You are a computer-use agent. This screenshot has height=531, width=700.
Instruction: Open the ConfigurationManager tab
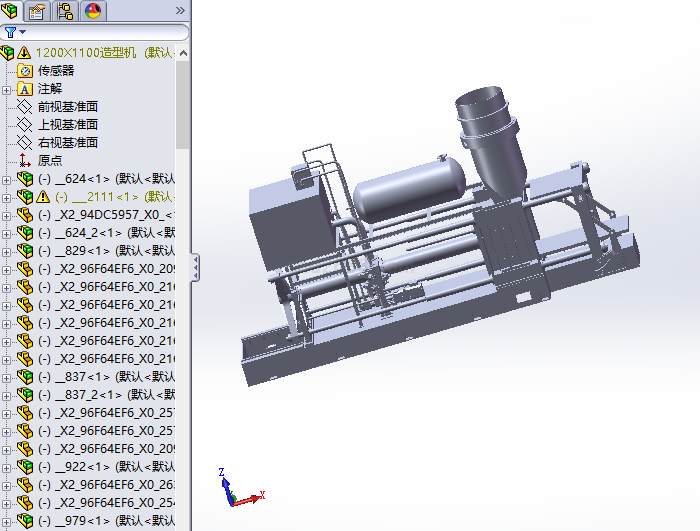[65, 11]
